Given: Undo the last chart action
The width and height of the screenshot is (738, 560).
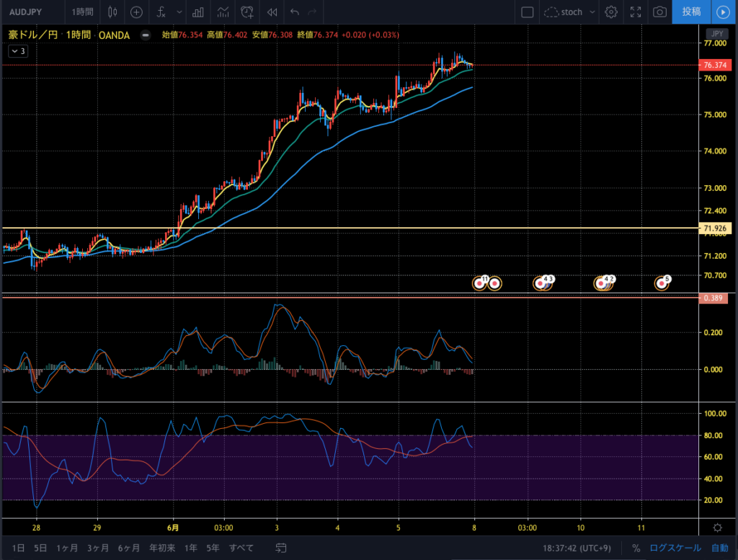Looking at the screenshot, I should pyautogui.click(x=295, y=12).
